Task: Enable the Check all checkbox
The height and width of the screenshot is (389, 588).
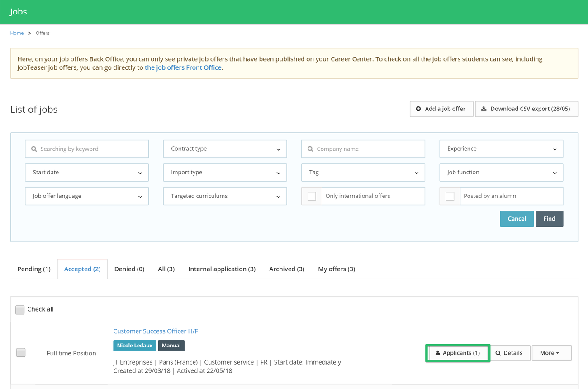Action: pos(20,309)
